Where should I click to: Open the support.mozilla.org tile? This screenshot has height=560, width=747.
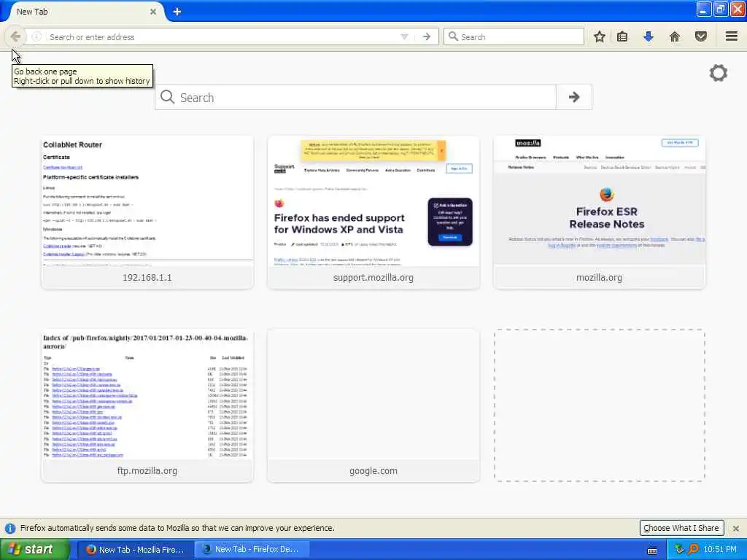point(373,212)
